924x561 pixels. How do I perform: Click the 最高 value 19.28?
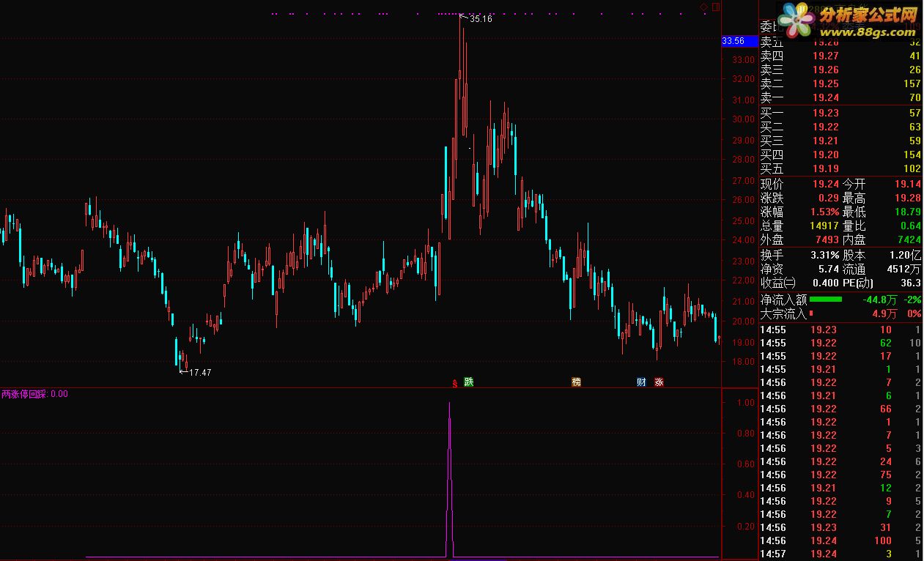908,198
